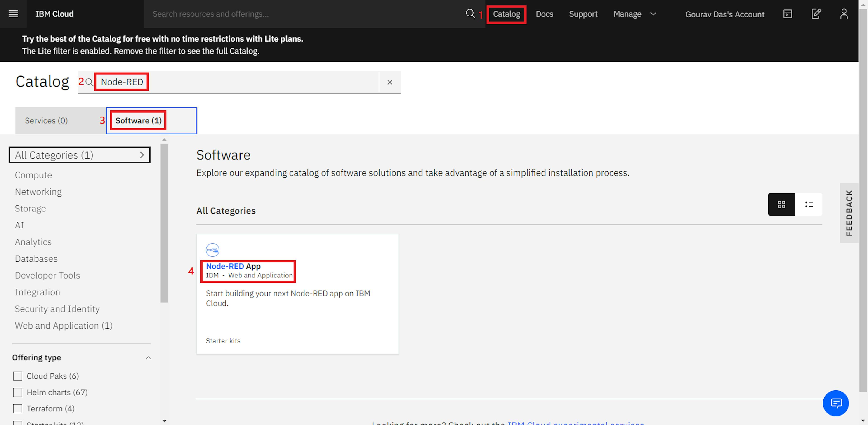
Task: Filter by AI category
Action: pyautogui.click(x=19, y=225)
